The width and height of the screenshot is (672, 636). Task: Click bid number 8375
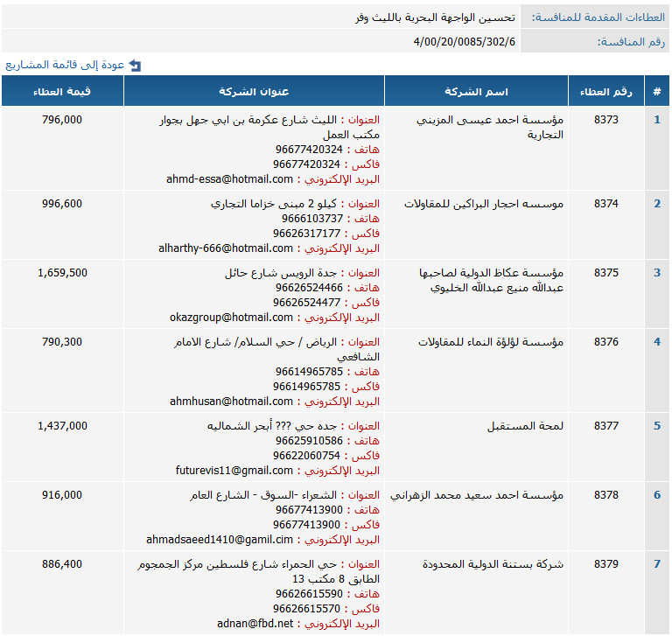coord(605,272)
